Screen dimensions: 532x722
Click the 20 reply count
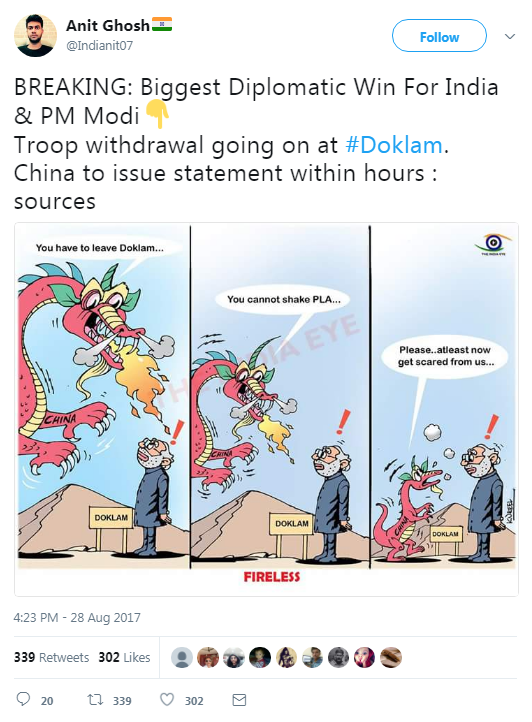tap(47, 701)
